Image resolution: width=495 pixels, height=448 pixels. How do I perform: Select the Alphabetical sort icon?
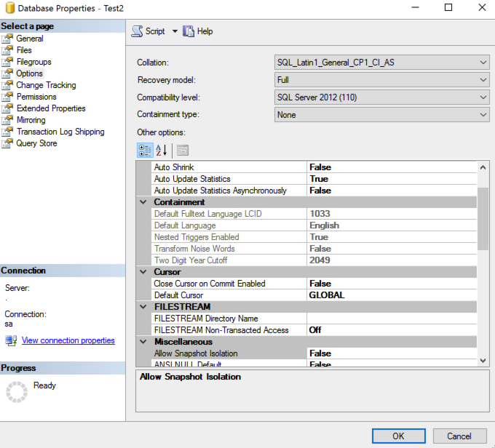click(162, 150)
